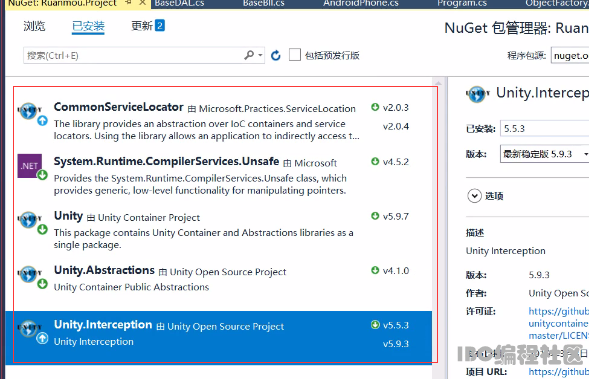Image resolution: width=589 pixels, height=379 pixels.
Task: Open the project URL GitHub link
Action: pos(559,371)
